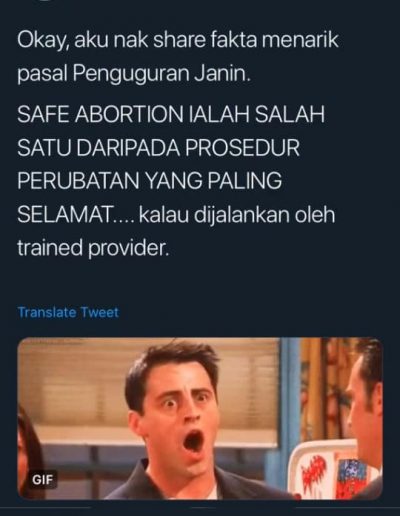Open the GIF badge label
This screenshot has width=400, height=516.
[43, 480]
